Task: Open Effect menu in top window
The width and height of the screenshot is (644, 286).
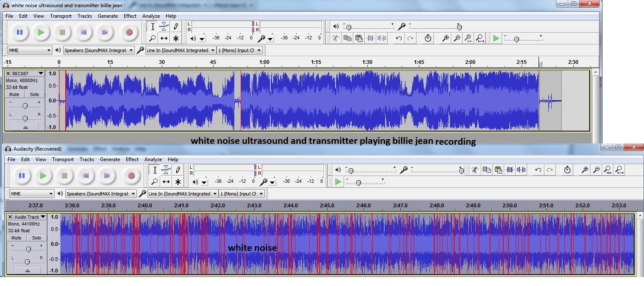Action: pyautogui.click(x=130, y=16)
